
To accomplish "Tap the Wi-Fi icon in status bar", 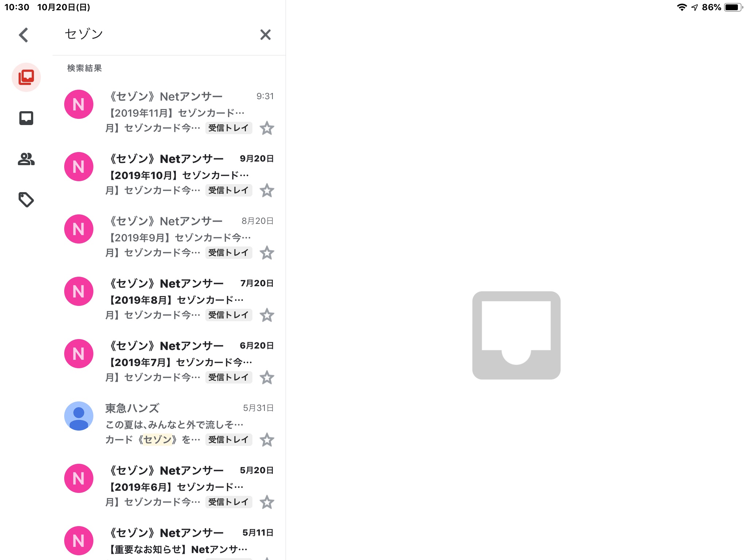I will [x=682, y=7].
